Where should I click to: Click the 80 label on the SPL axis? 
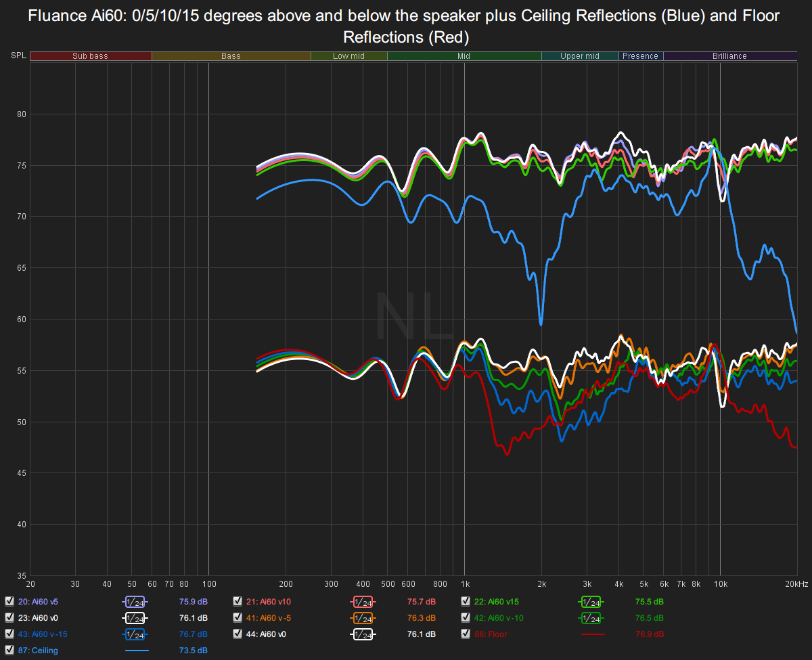click(21, 114)
